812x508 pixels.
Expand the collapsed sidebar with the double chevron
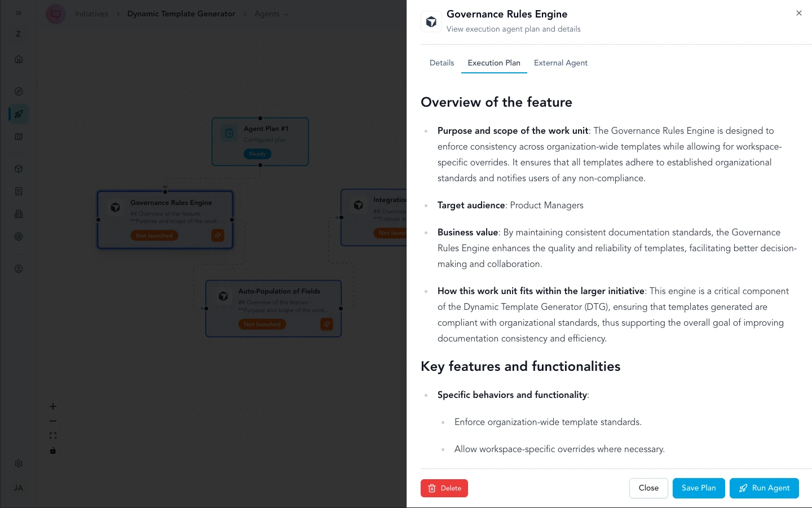pyautogui.click(x=19, y=13)
